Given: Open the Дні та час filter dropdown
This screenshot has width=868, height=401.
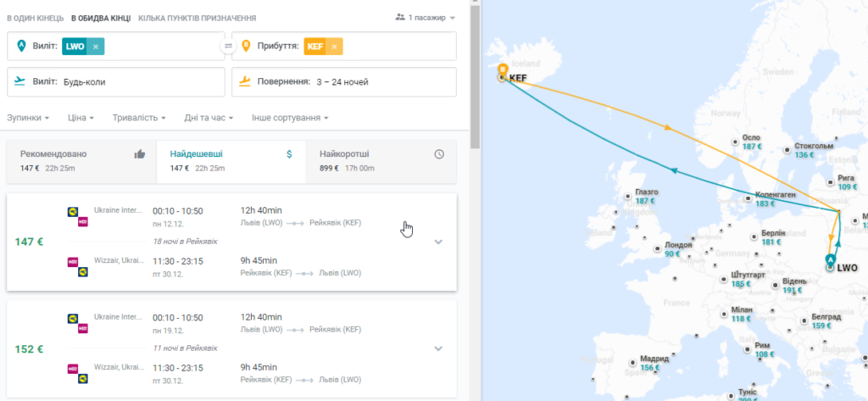Looking at the screenshot, I should tap(209, 118).
